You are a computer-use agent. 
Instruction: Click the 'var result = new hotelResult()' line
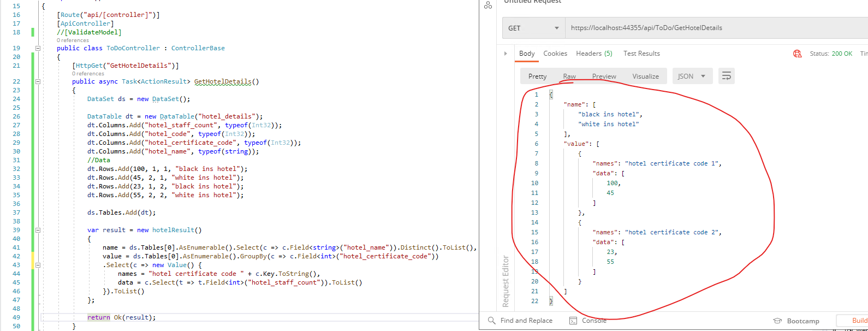coord(144,230)
